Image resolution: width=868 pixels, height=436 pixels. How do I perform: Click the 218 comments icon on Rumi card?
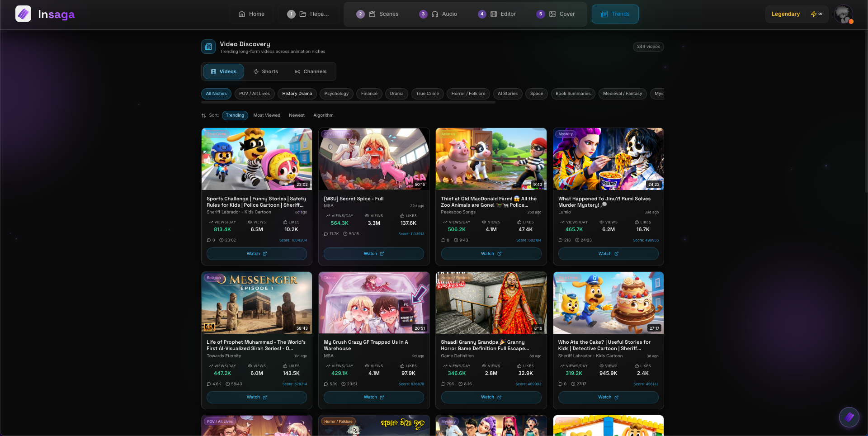tap(560, 240)
